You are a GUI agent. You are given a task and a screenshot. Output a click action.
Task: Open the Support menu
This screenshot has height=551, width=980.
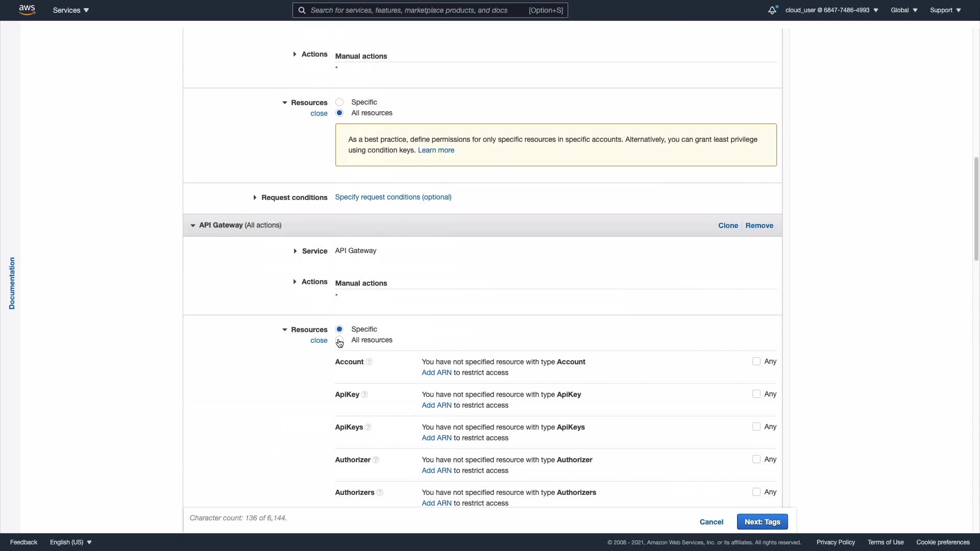pyautogui.click(x=945, y=10)
